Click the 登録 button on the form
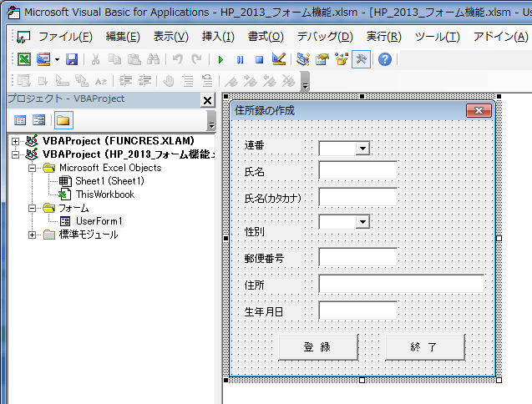Screen dimensions: 532x404 [317, 346]
